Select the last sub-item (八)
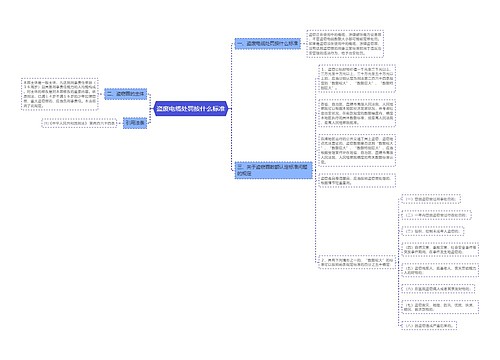The height and width of the screenshot is (360, 500). [x=429, y=325]
